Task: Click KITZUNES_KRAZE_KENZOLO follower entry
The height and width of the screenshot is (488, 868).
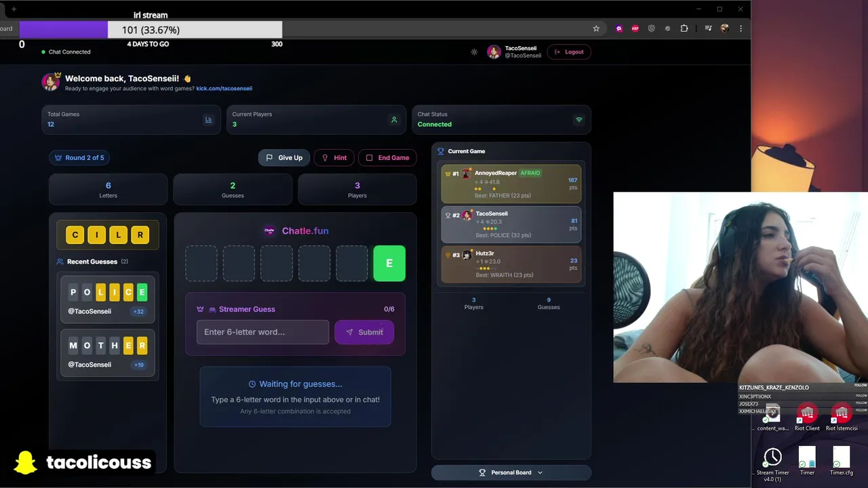Action: pyautogui.click(x=774, y=388)
